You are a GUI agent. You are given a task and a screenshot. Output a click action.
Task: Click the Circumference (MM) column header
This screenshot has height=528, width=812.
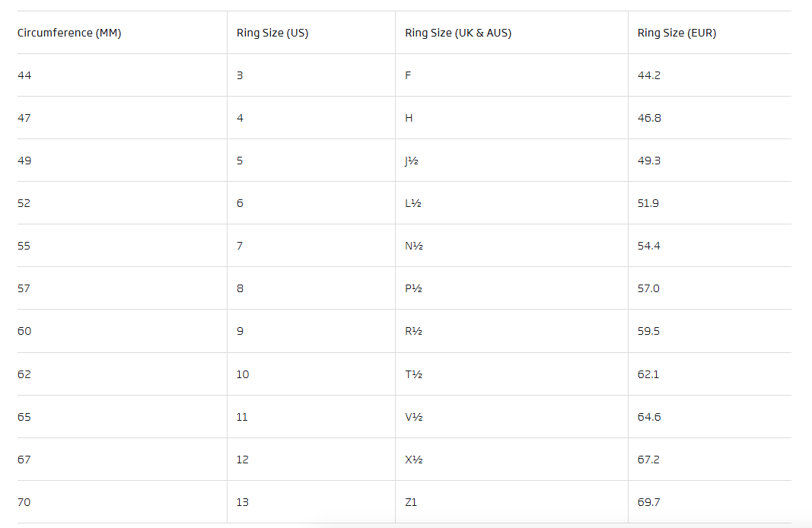coord(69,33)
